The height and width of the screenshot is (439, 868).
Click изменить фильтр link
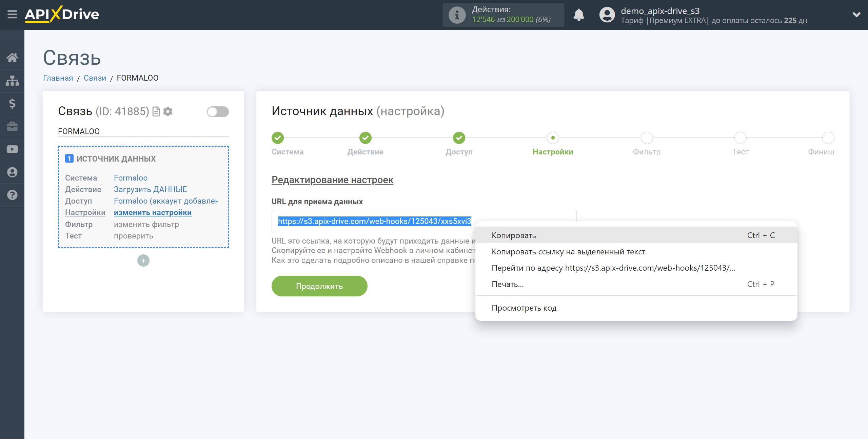click(x=146, y=224)
